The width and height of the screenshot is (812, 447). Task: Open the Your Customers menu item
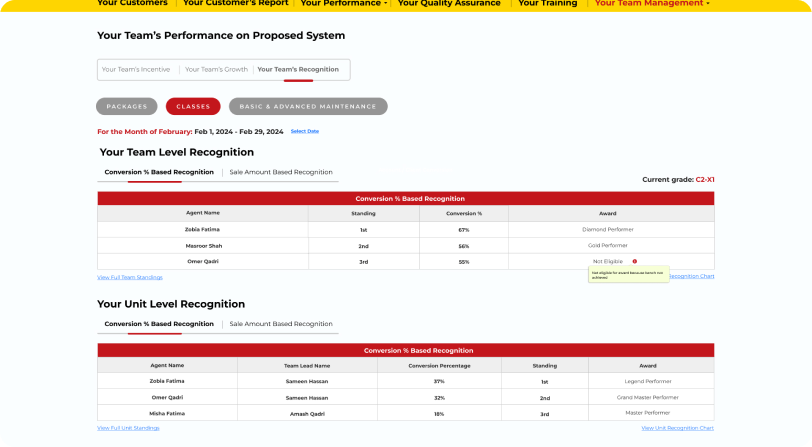(132, 4)
